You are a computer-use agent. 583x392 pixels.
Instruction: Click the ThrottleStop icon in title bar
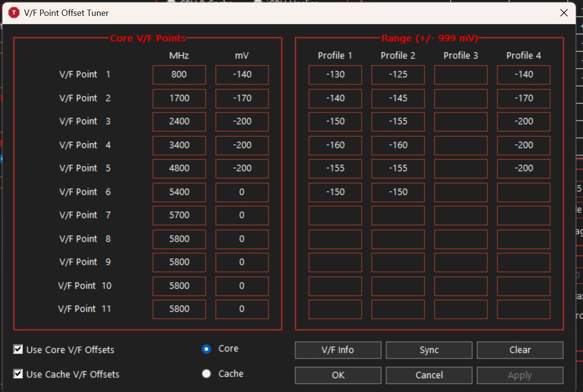click(x=14, y=13)
